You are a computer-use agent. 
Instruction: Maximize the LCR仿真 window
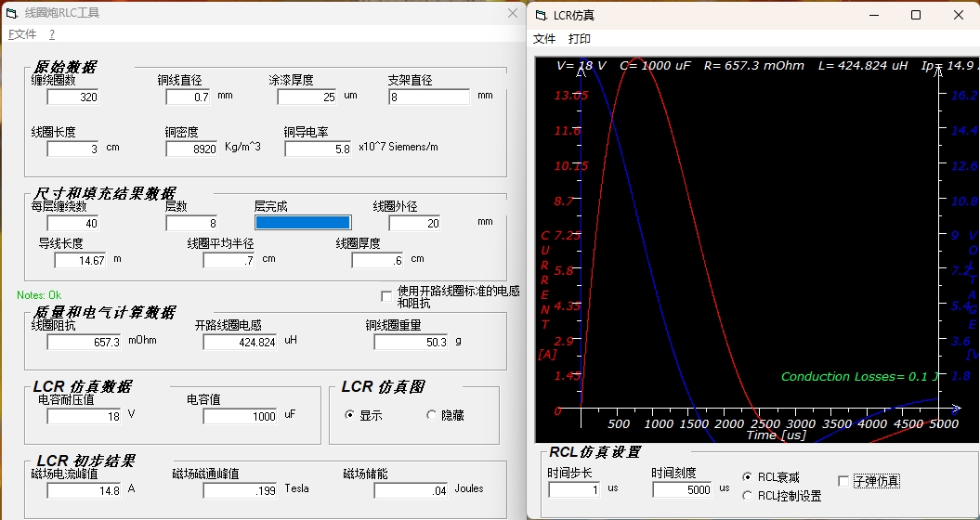click(x=916, y=15)
